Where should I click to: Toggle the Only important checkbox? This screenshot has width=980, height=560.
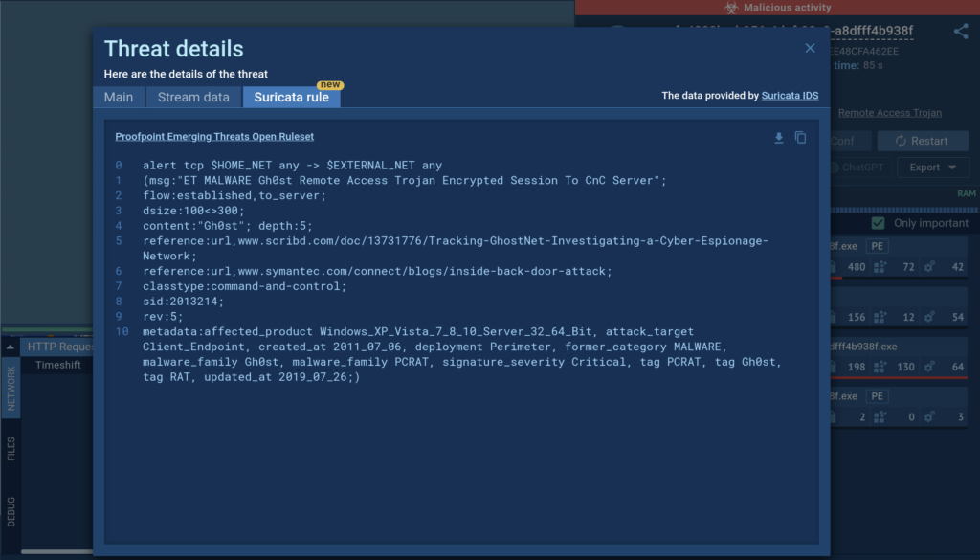(x=878, y=223)
